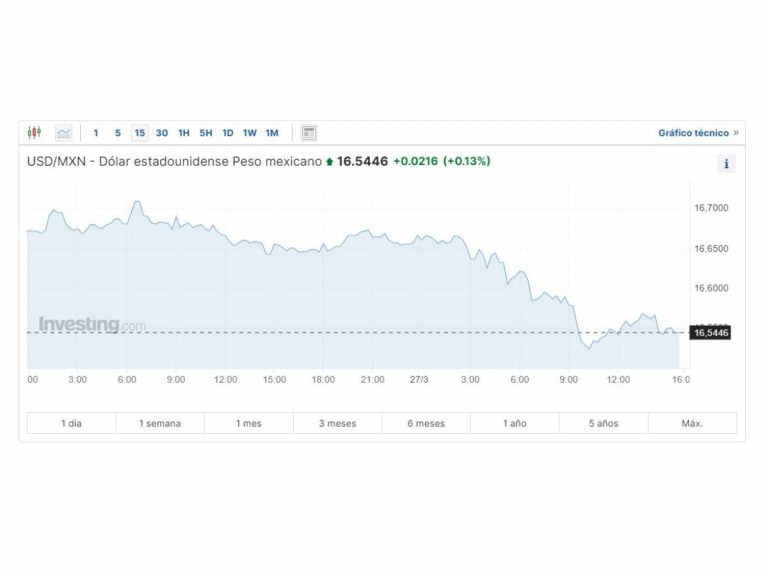Open the news panel icon in toolbar

309,132
